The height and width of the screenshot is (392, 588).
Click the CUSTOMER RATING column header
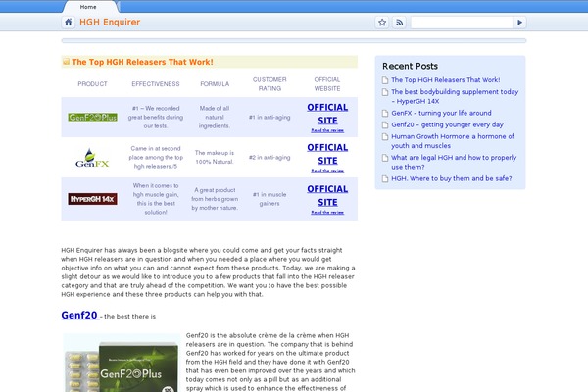pyautogui.click(x=269, y=84)
